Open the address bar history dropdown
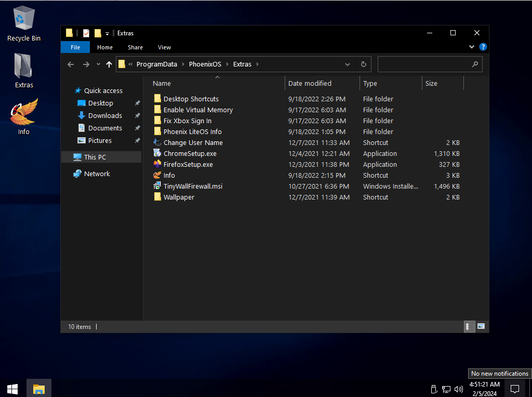 pyautogui.click(x=348, y=64)
